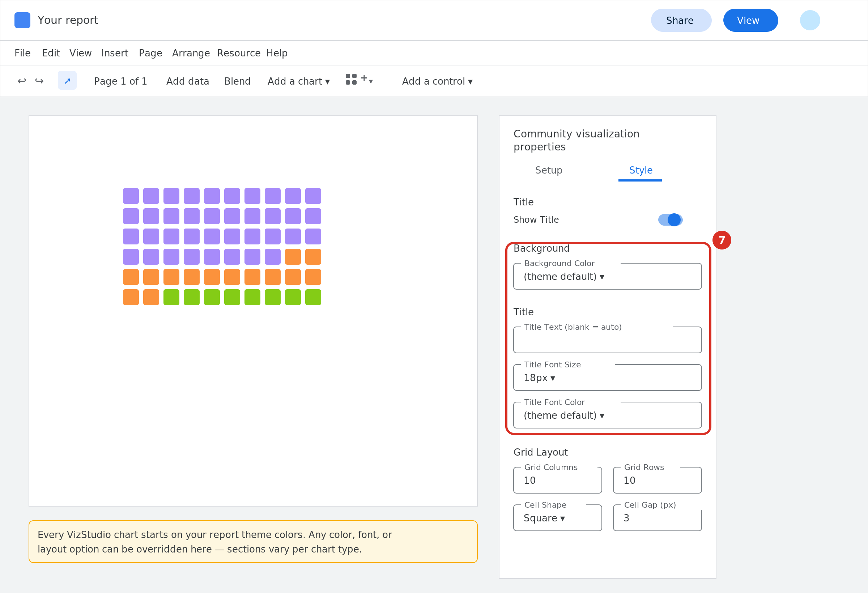Screen dimensions: 868x593
Task: Click the blue report logo icon
Action: tap(22, 20)
